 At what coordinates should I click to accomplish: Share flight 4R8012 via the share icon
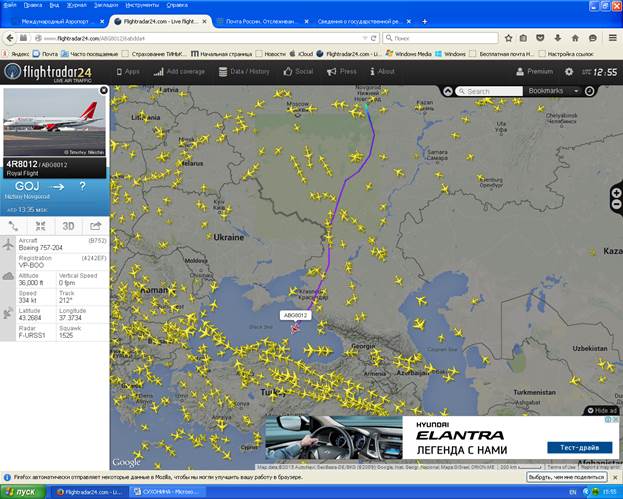point(95,226)
